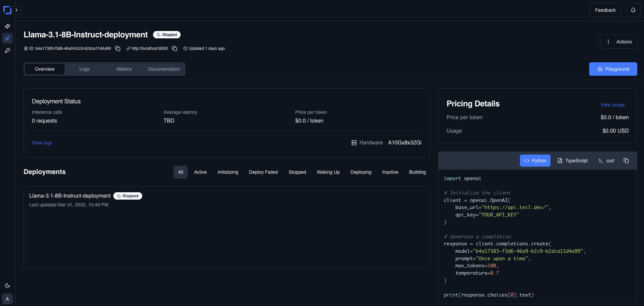644x306 pixels.
Task: Click the 'import openai' code line
Action: (462, 178)
